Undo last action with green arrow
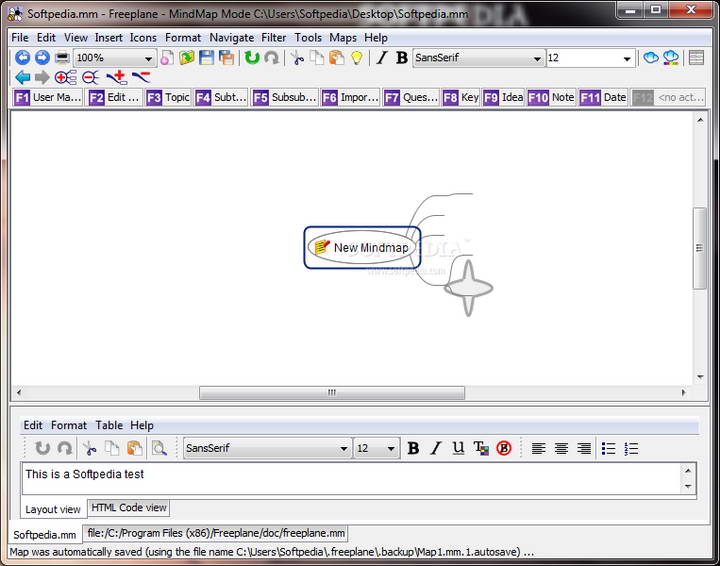The height and width of the screenshot is (566, 720). (x=252, y=58)
